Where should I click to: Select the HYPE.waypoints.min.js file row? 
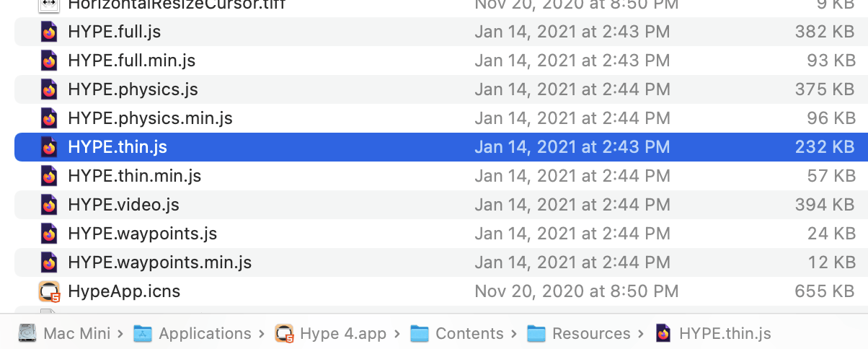click(441, 262)
